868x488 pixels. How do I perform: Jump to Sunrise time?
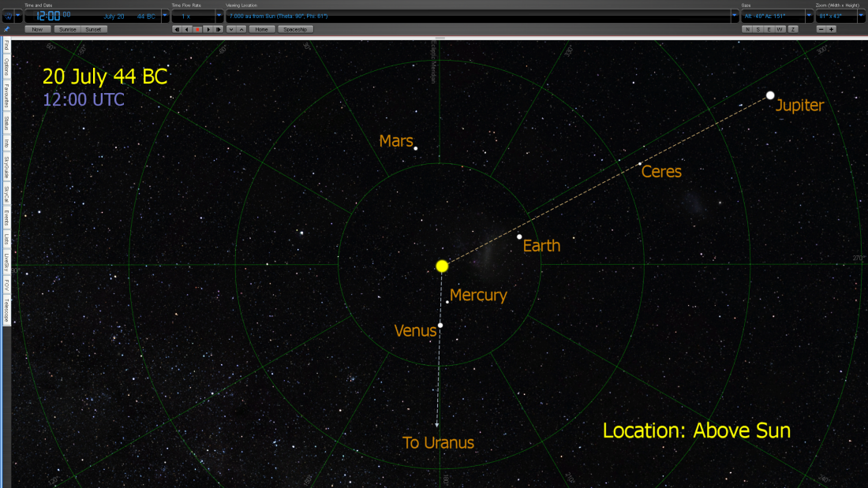68,29
